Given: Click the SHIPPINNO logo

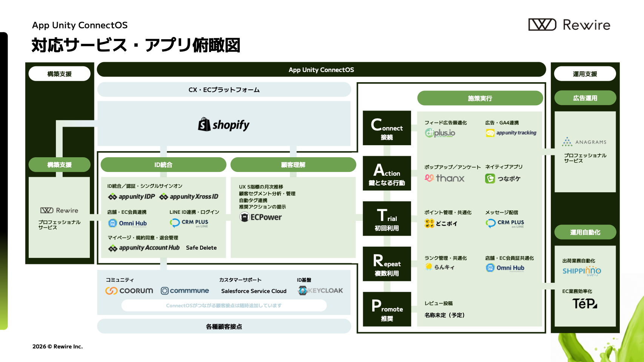Looking at the screenshot, I should click(582, 271).
